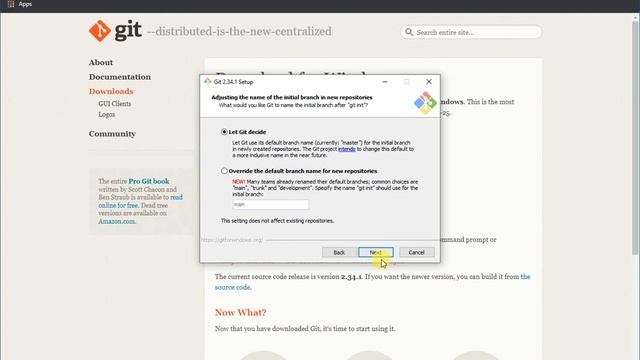Click the text This setting does not affect existing repositories
This screenshot has width=640, height=360.
pos(277,221)
